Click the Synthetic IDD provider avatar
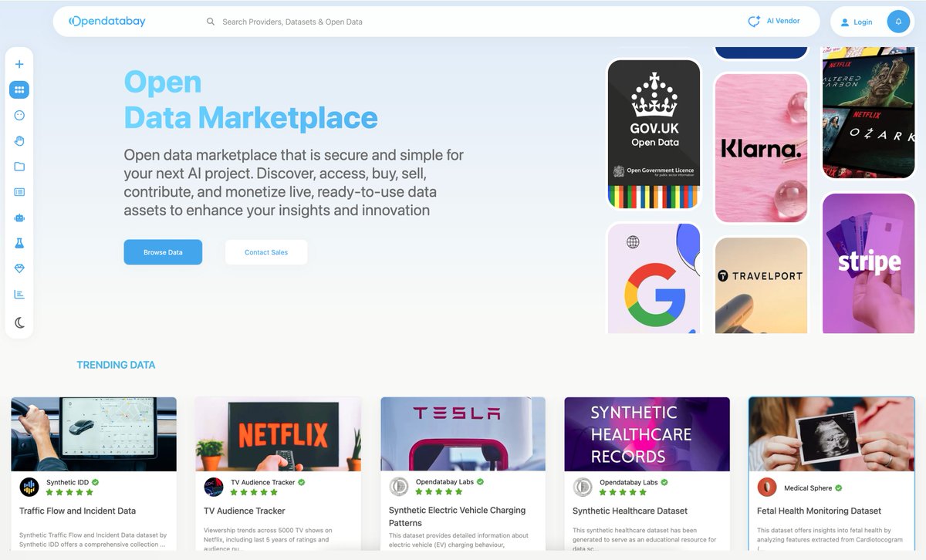The height and width of the screenshot is (560, 926). coord(29,487)
